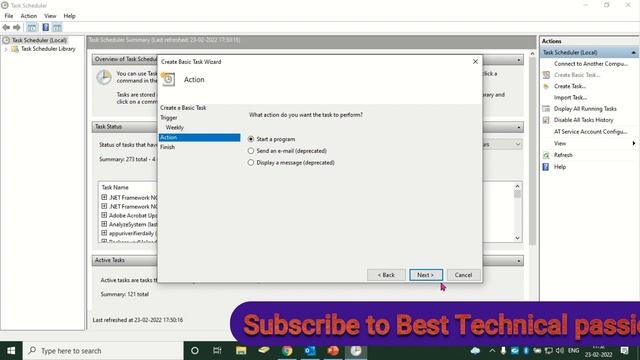The image size is (640, 360).
Task: Open the Action menu
Action: tap(29, 16)
